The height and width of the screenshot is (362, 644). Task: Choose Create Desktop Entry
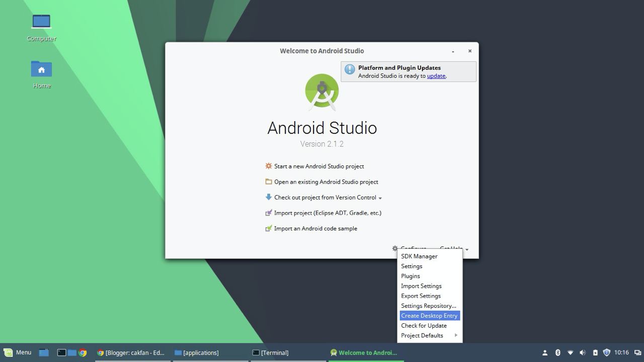pos(430,316)
